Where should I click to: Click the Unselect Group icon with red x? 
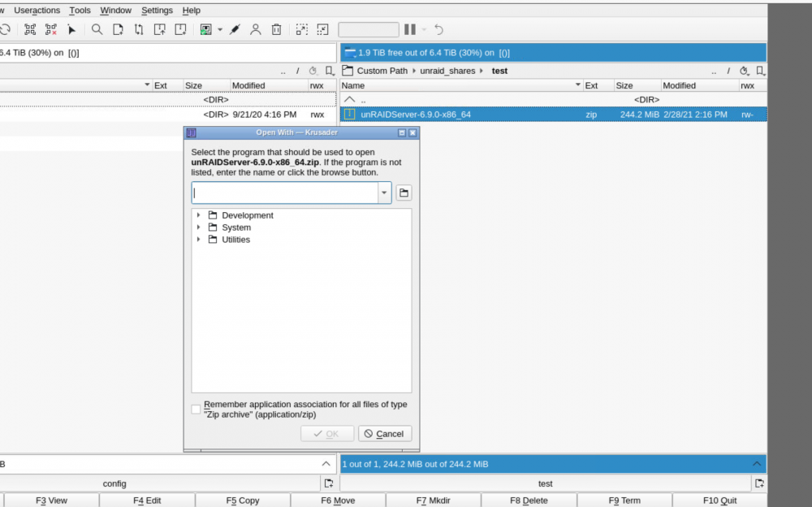click(50, 29)
